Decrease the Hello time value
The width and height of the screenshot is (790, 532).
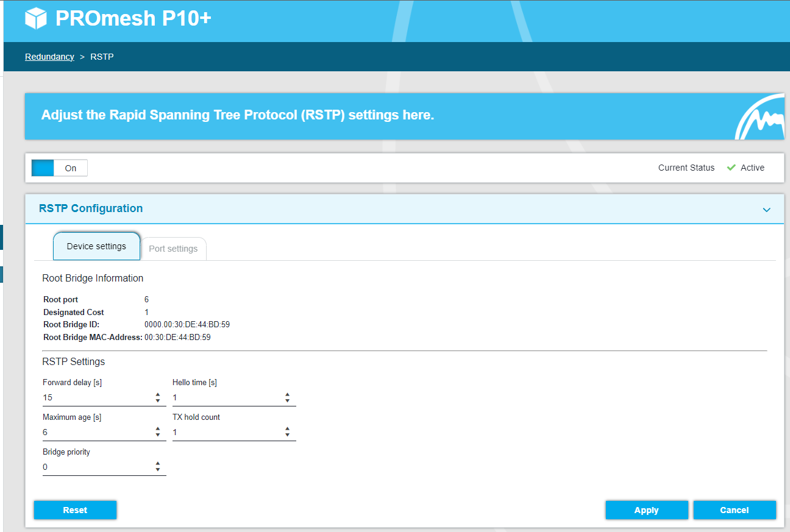coord(288,401)
